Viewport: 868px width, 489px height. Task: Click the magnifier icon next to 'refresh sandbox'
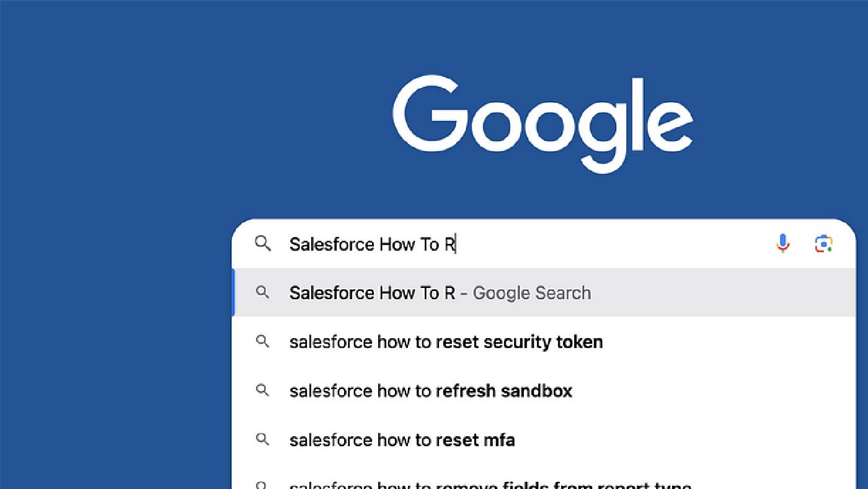point(263,390)
